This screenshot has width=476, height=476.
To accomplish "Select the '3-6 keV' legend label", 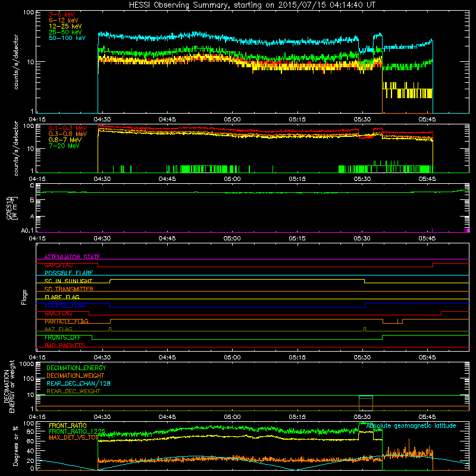I will click(x=62, y=14).
